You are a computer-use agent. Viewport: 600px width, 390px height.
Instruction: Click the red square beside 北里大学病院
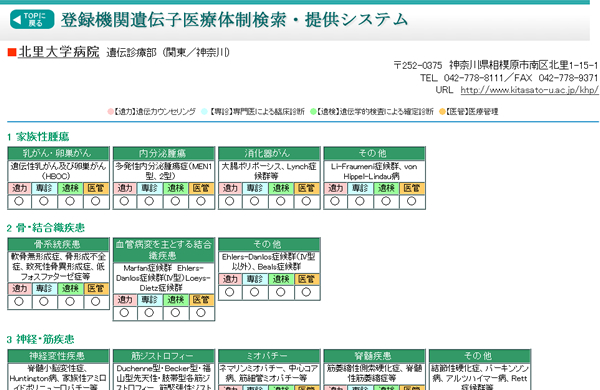pyautogui.click(x=12, y=52)
